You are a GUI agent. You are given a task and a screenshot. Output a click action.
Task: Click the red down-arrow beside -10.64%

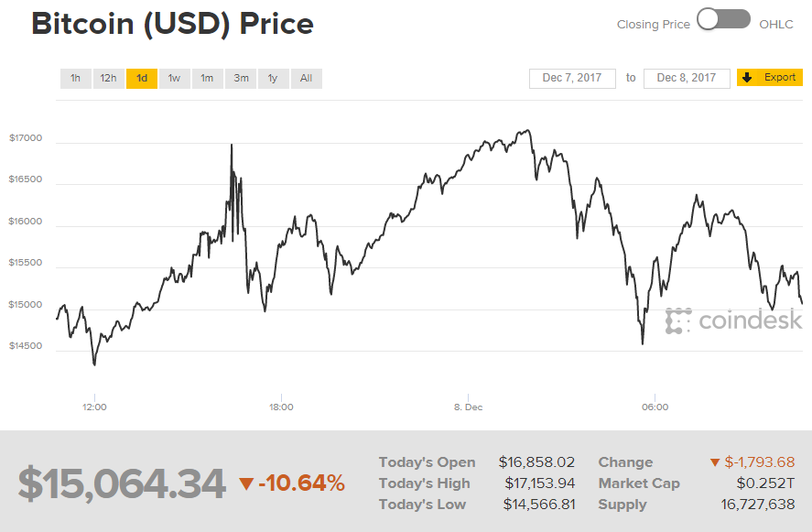pos(245,483)
